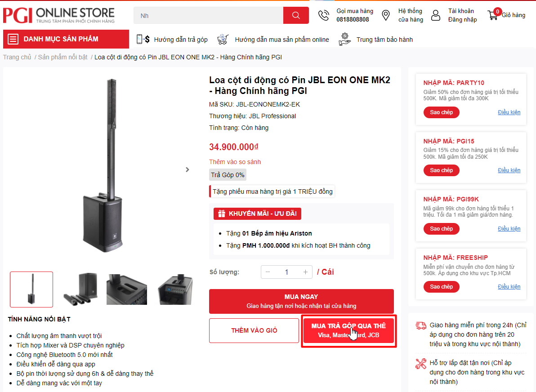Click the store location pin icon

(x=386, y=15)
